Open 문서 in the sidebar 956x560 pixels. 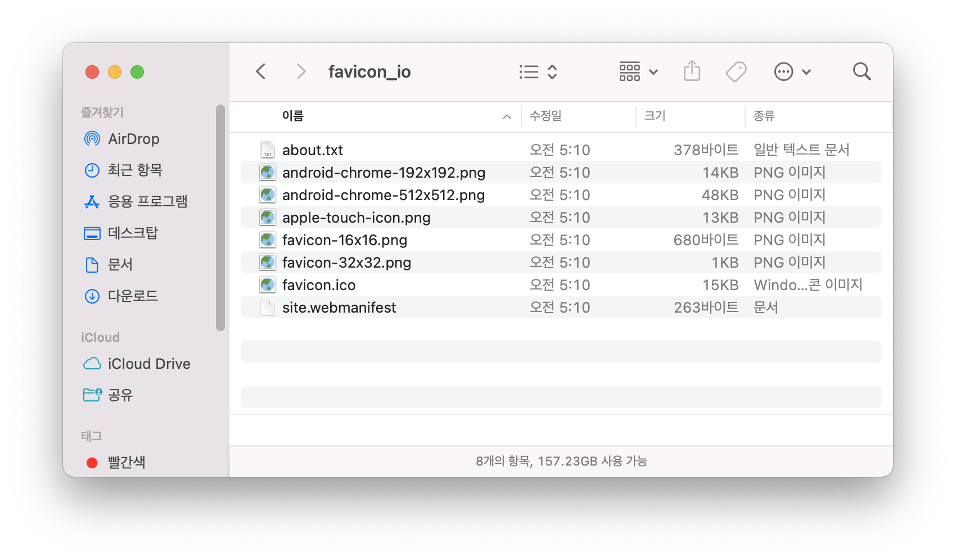click(x=120, y=264)
